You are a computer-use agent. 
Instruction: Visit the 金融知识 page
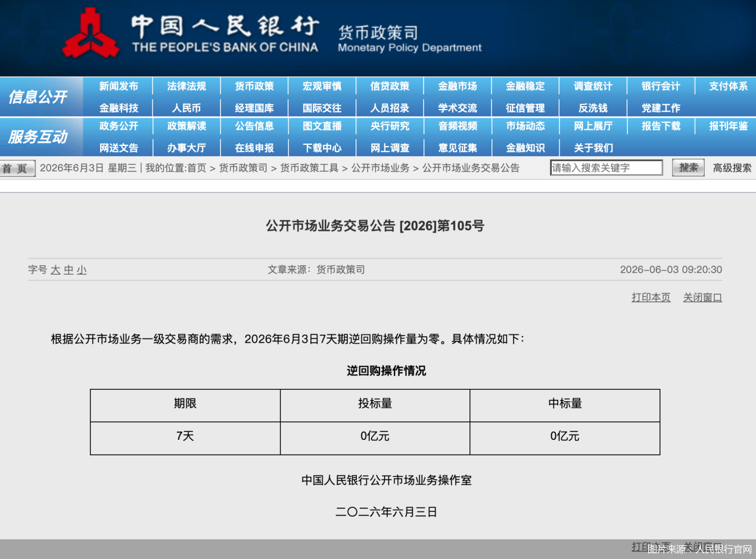(525, 148)
